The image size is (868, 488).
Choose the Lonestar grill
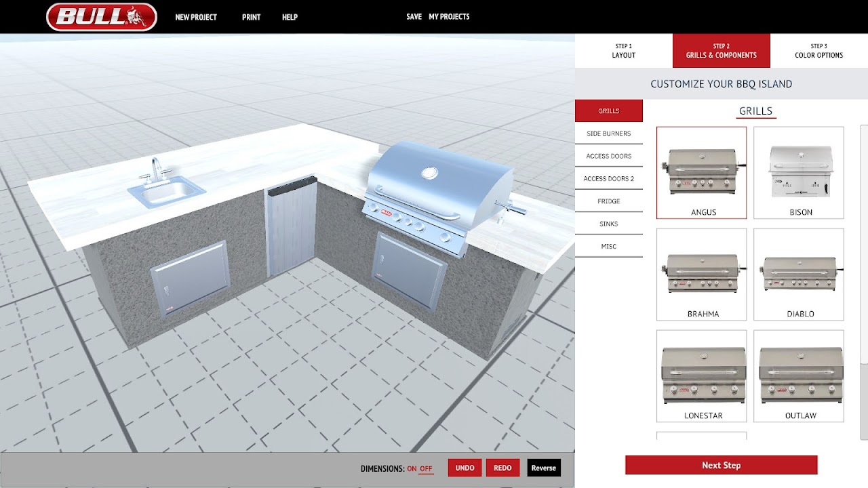[701, 375]
